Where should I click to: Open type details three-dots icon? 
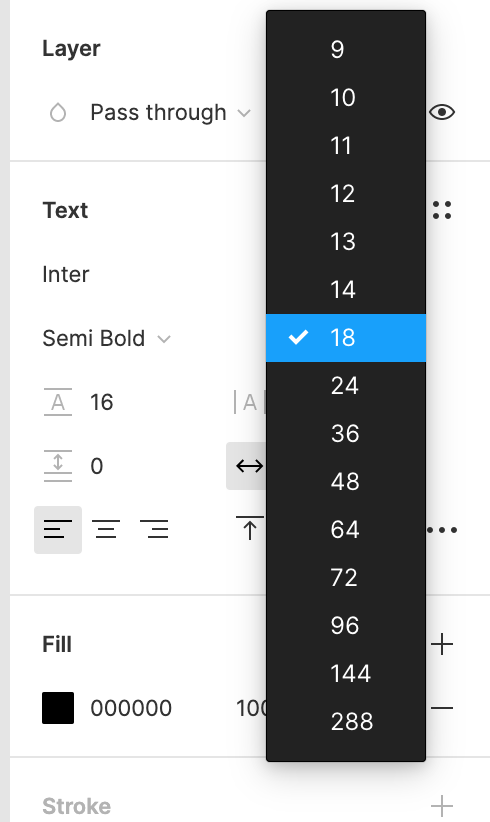(442, 530)
